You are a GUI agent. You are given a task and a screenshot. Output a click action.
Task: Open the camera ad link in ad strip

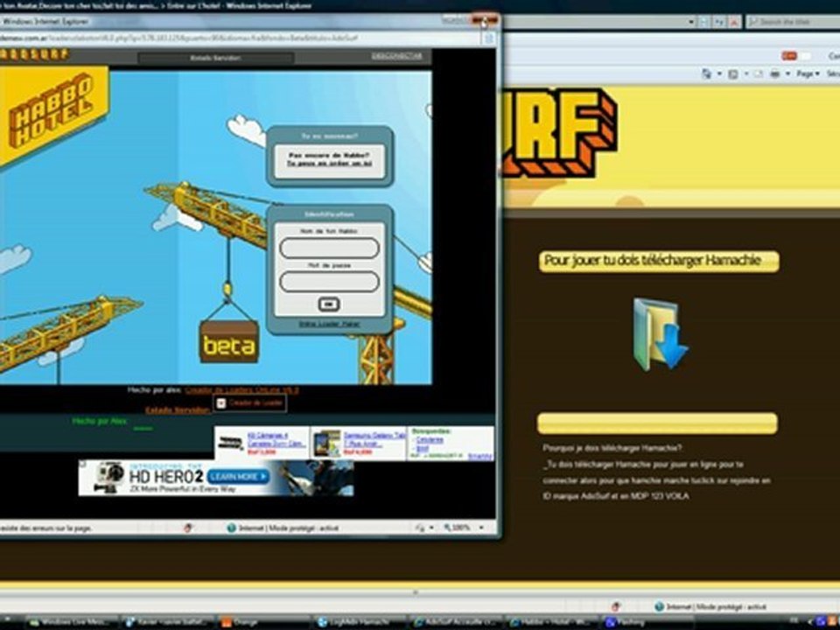pos(276,440)
